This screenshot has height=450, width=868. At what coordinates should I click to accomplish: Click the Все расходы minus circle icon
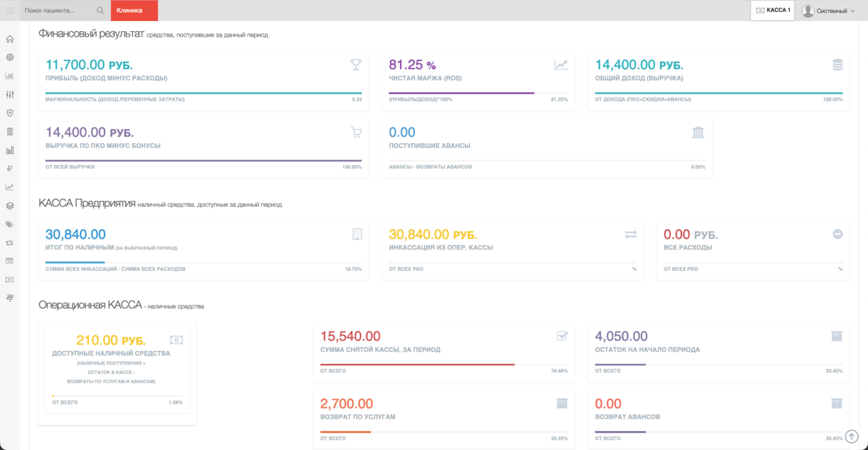pos(837,234)
